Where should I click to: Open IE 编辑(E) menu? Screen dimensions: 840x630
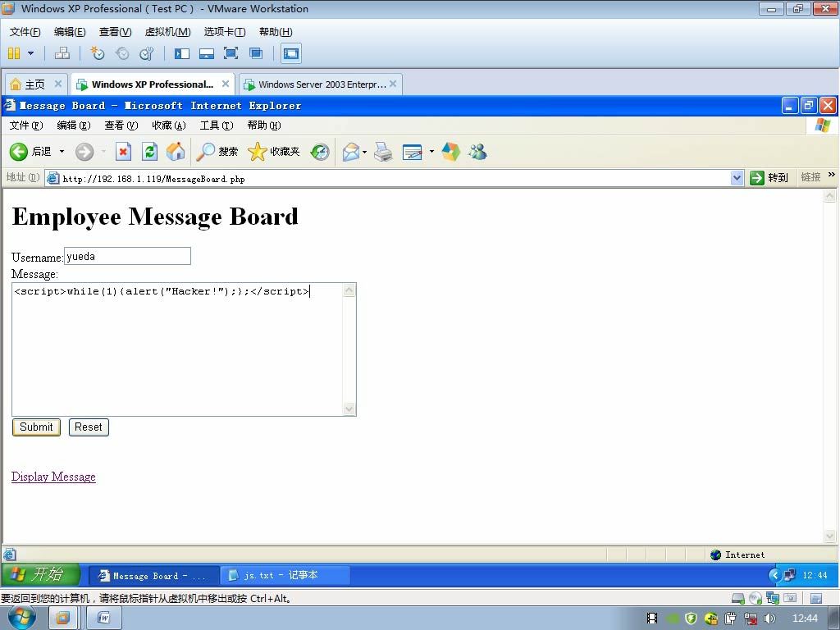pos(73,126)
